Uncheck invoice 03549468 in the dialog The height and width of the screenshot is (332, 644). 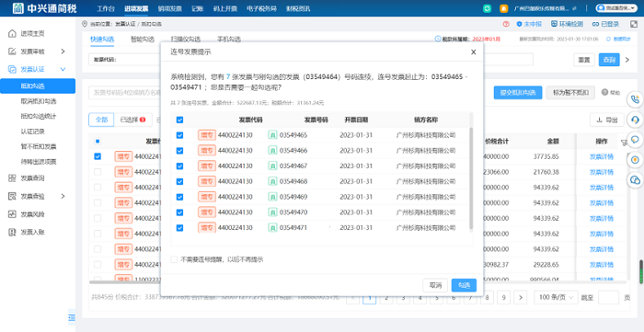point(179,181)
